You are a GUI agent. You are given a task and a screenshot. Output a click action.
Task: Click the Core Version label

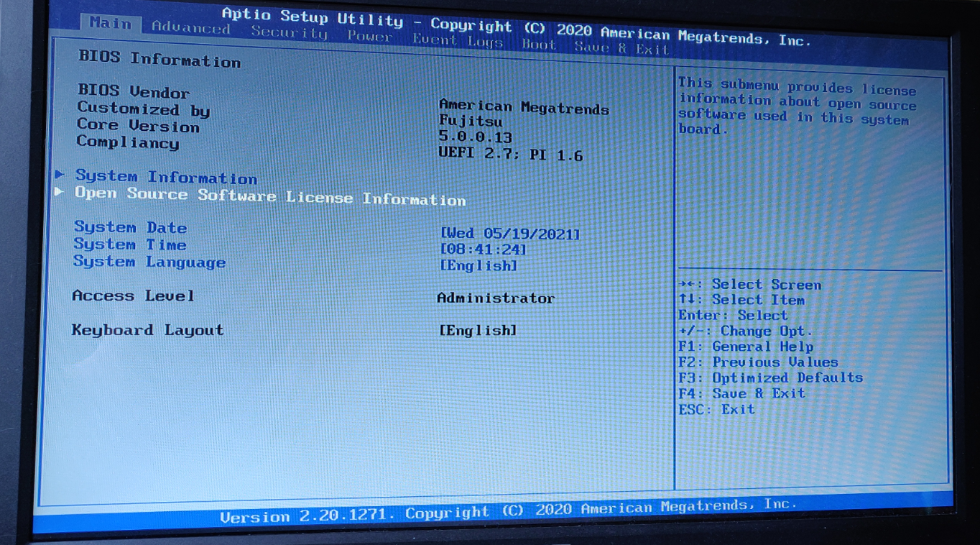coord(138,126)
